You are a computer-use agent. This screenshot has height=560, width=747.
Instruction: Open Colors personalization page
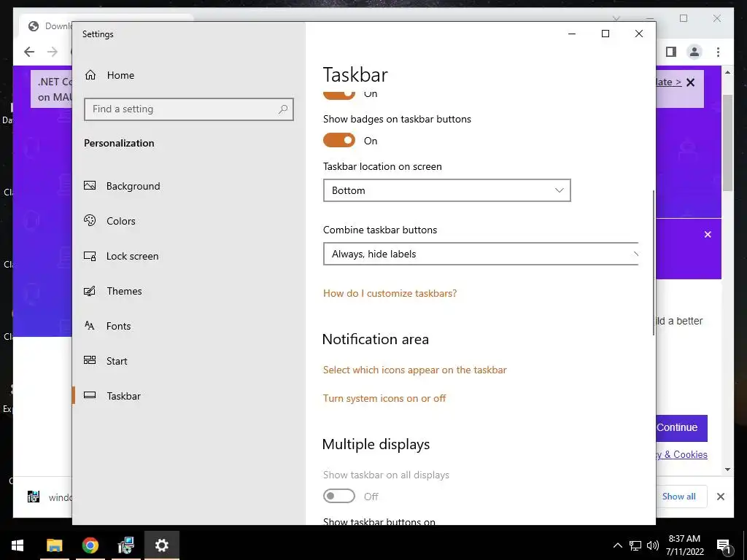(x=109, y=220)
